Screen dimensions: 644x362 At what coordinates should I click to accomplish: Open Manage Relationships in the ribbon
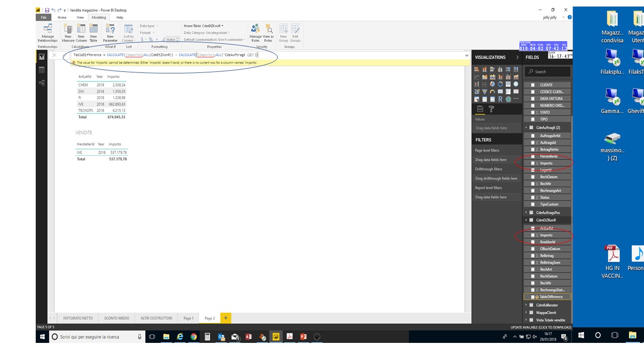click(48, 33)
